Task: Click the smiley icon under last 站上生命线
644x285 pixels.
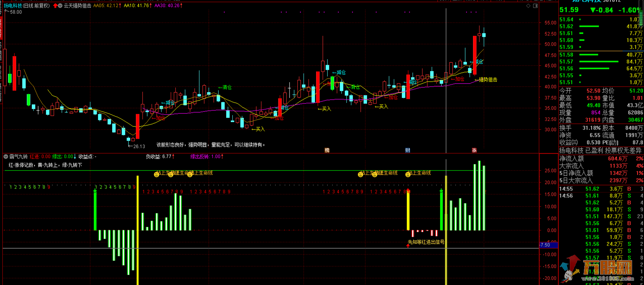Action: 408,174
